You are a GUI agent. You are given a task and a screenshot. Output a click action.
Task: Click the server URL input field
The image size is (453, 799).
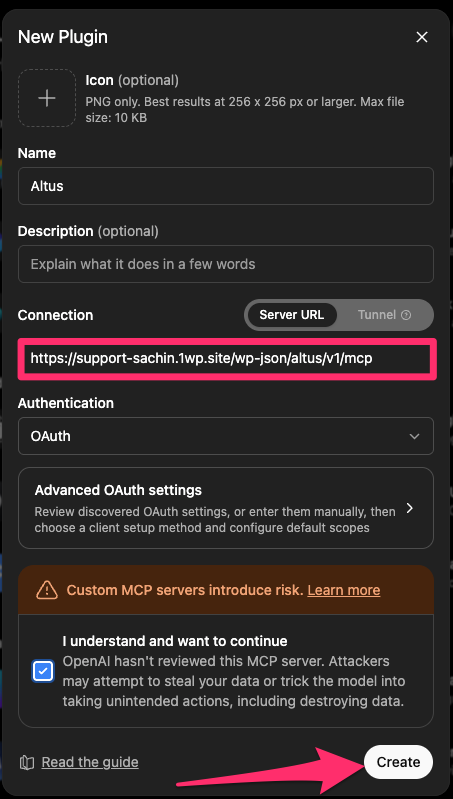click(x=227, y=359)
